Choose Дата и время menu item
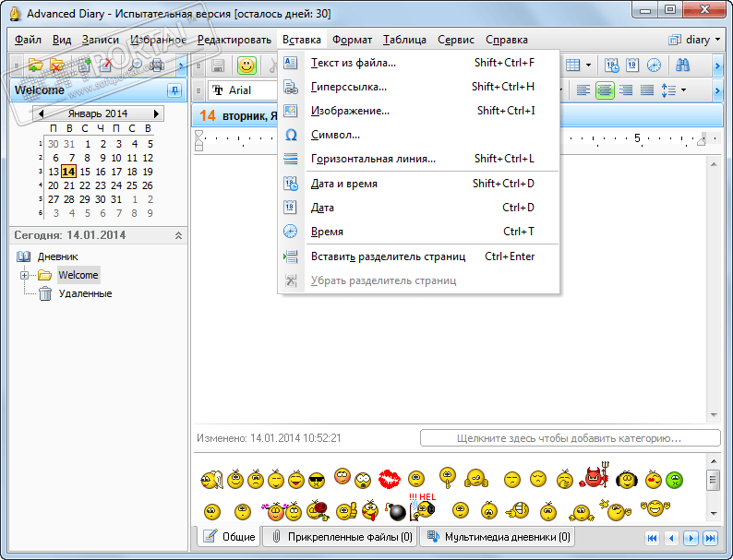The width and height of the screenshot is (733, 560). [418, 184]
